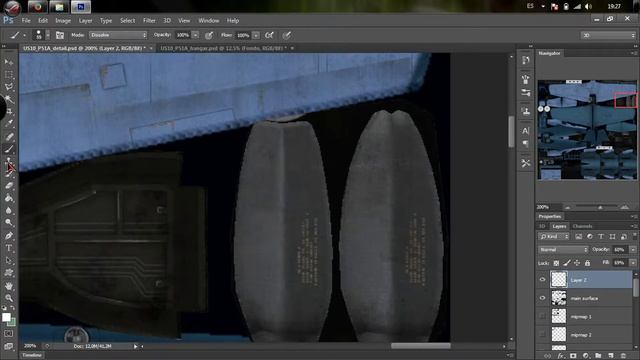Show the mipmap 2 layer
640x360 pixels.
tap(542, 335)
